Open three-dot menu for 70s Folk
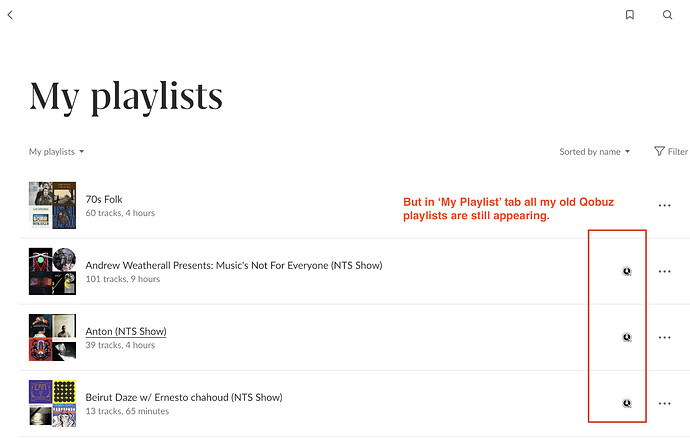Viewport: 690px width, 438px height. [x=664, y=205]
